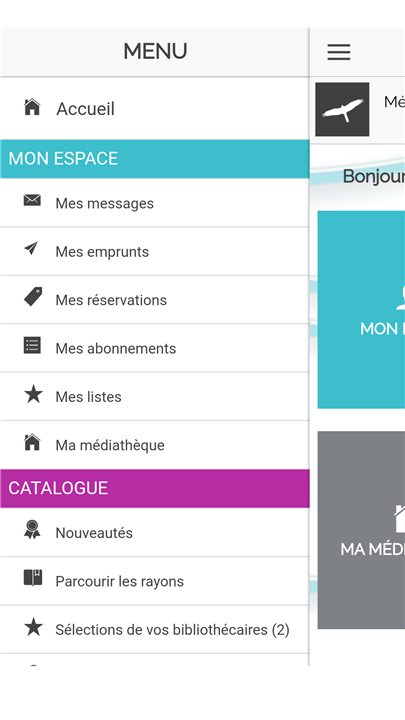Viewport: 405px width, 720px height.
Task: Select Mes emprunts in the menu
Action: tap(155, 252)
